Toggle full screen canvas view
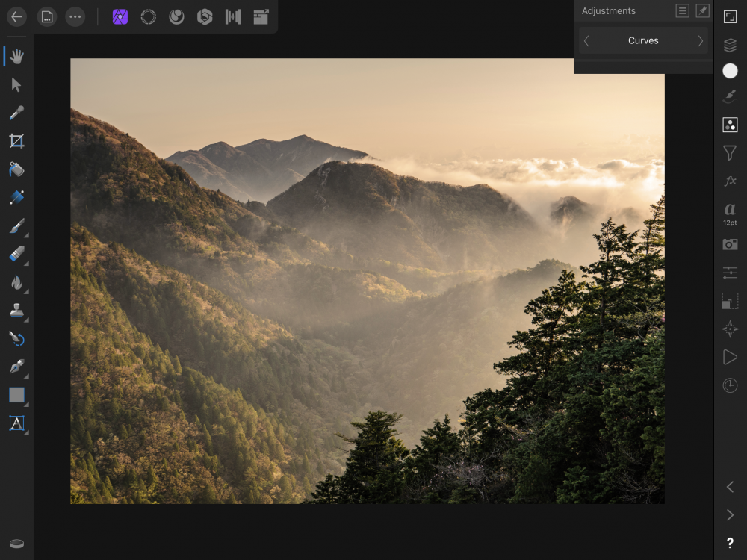The height and width of the screenshot is (560, 747). tap(730, 16)
